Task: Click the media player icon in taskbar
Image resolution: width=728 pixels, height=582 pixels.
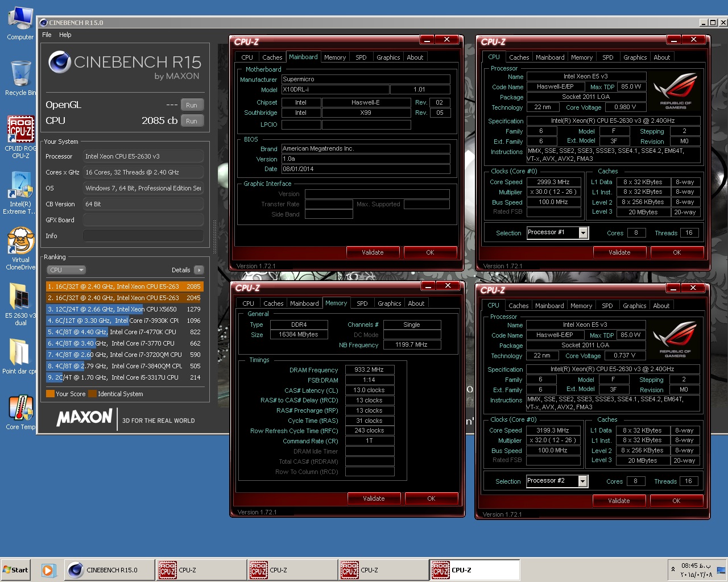Action: 48,570
